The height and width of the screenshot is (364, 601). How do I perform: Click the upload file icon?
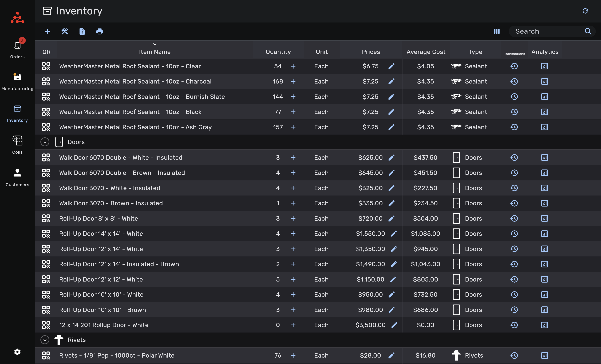click(82, 31)
